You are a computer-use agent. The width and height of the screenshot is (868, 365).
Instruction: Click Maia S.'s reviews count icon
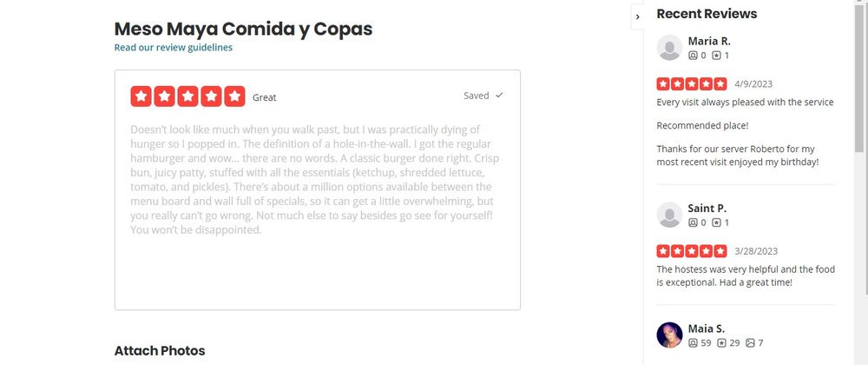[721, 343]
